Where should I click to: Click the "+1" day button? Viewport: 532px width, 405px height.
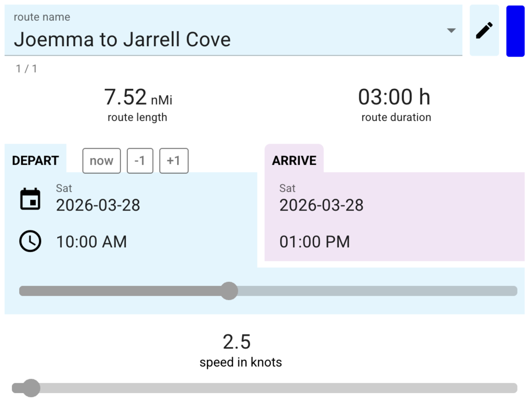click(174, 161)
